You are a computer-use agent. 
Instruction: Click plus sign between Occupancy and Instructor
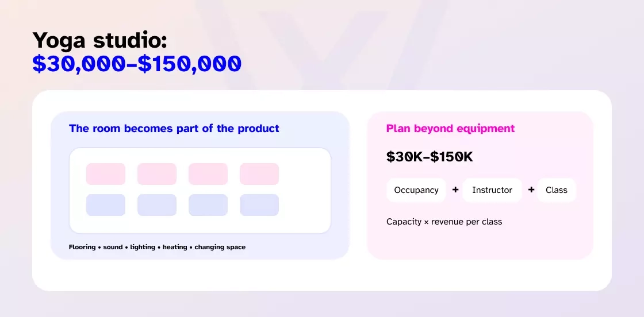pyautogui.click(x=455, y=190)
